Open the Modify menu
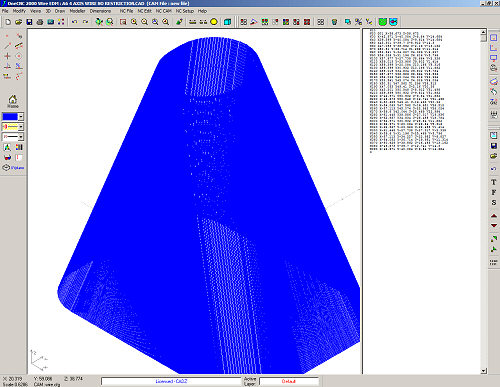This screenshot has width=500, height=387. tap(19, 11)
